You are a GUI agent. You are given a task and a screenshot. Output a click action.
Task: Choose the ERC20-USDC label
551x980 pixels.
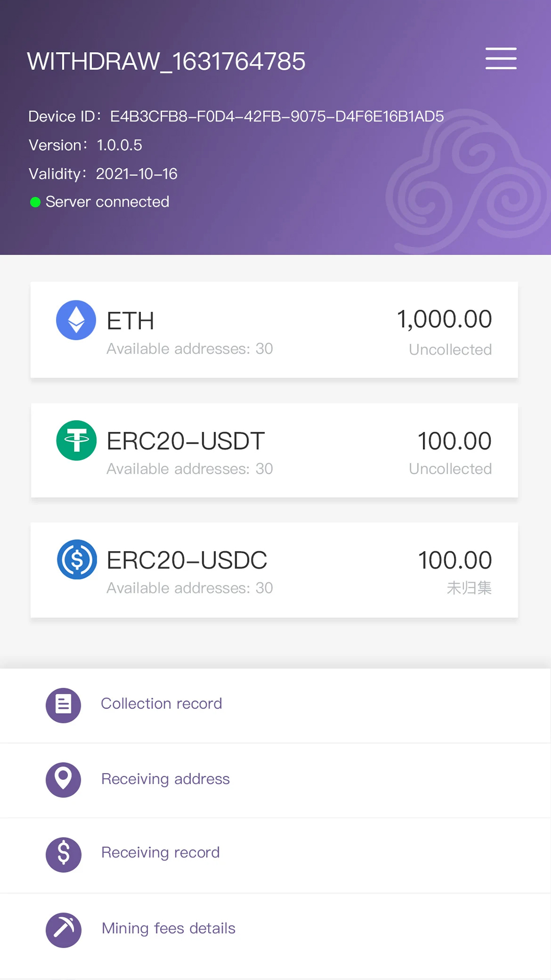point(187,560)
